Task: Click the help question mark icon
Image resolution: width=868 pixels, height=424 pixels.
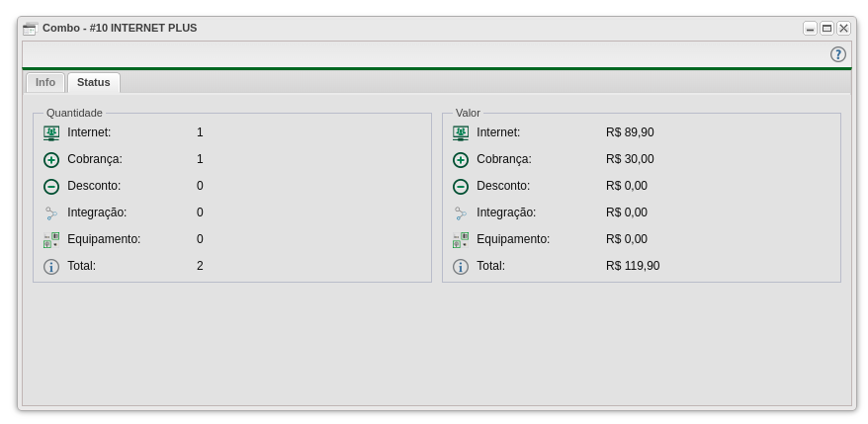Action: [837, 54]
